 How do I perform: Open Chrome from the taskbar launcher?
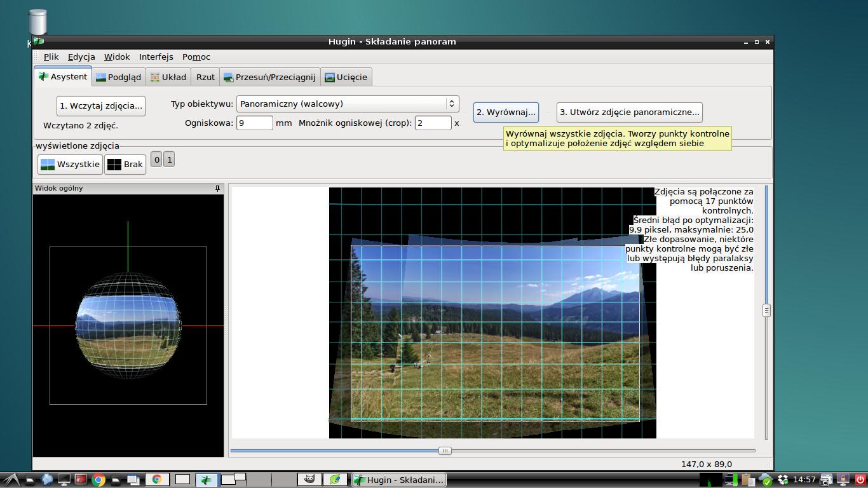98,480
